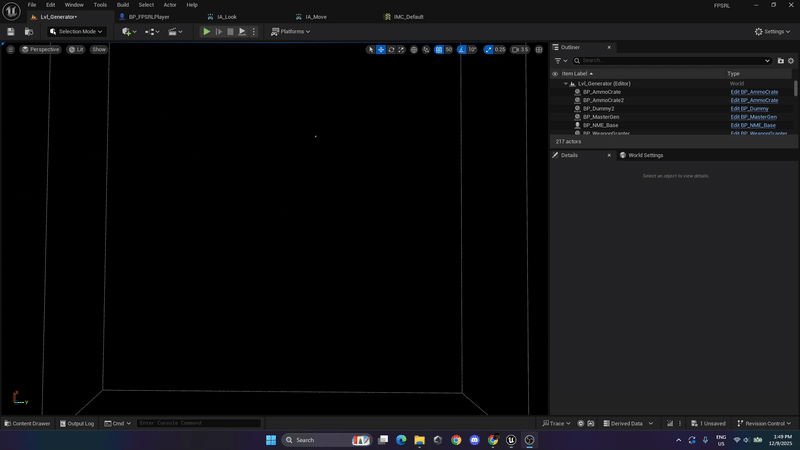This screenshot has width=800, height=450.
Task: Select the rotate gizmo tool
Action: tap(391, 49)
